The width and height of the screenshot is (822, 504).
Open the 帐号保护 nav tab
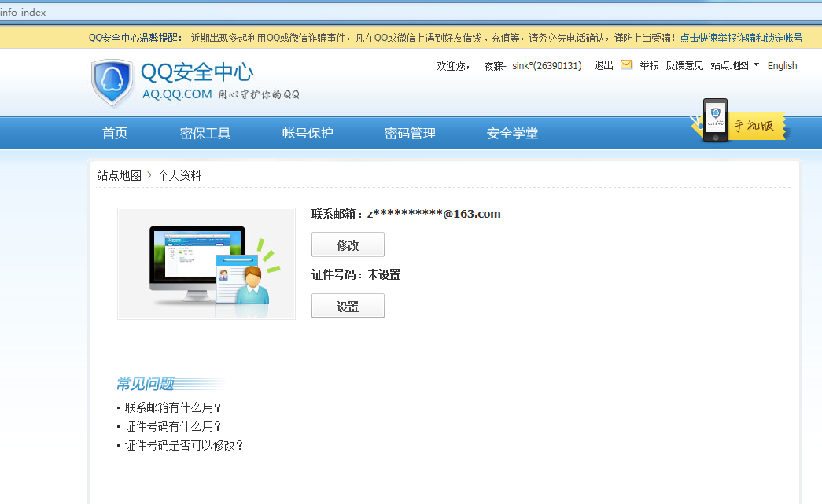[308, 133]
